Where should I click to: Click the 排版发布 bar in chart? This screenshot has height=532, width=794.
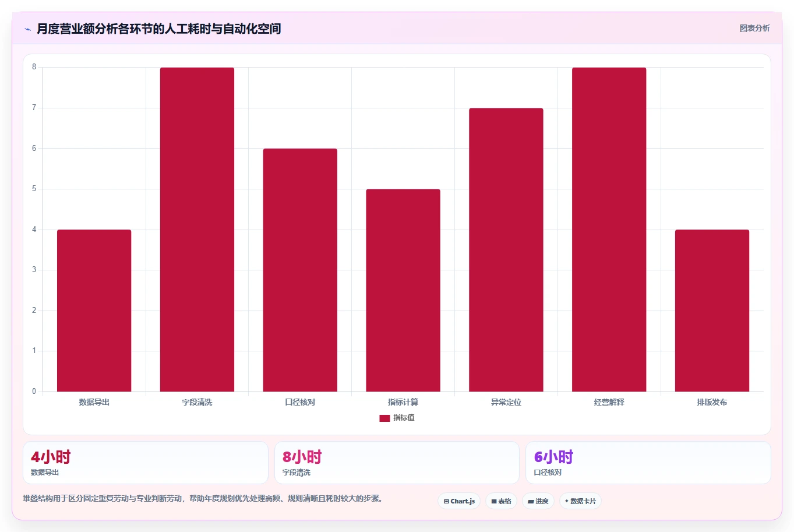(712, 311)
